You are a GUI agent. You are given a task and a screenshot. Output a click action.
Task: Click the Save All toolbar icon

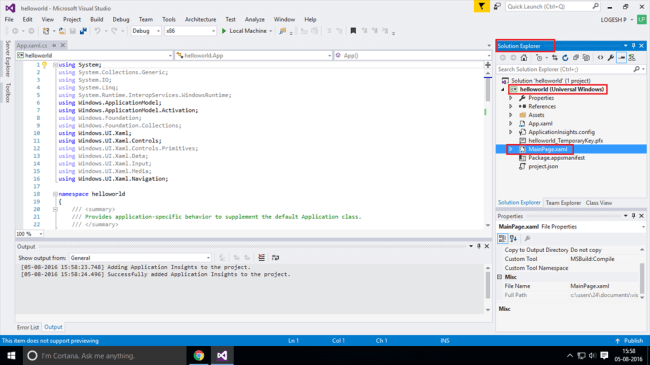pyautogui.click(x=83, y=31)
